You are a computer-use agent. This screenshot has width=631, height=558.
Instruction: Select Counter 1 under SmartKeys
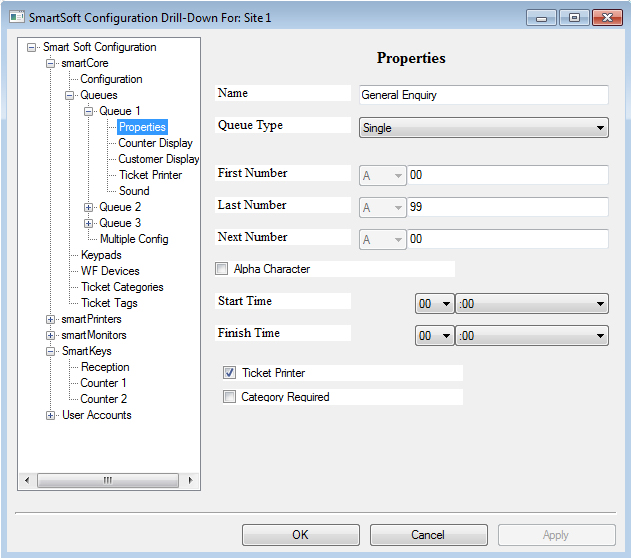click(103, 383)
